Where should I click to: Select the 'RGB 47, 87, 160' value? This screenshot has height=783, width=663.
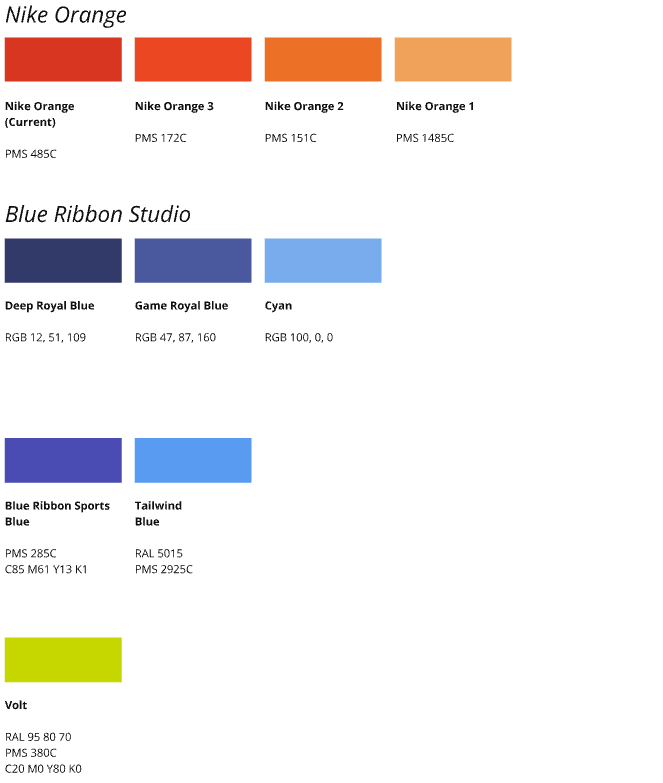175,338
